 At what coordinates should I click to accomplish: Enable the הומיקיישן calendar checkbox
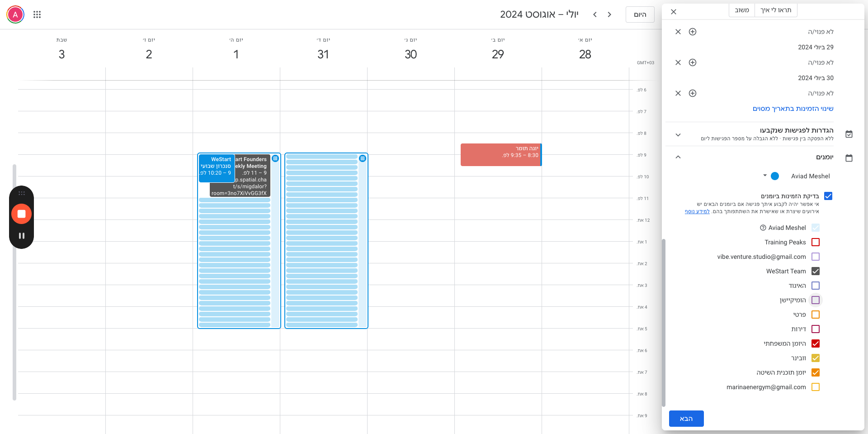click(x=816, y=300)
